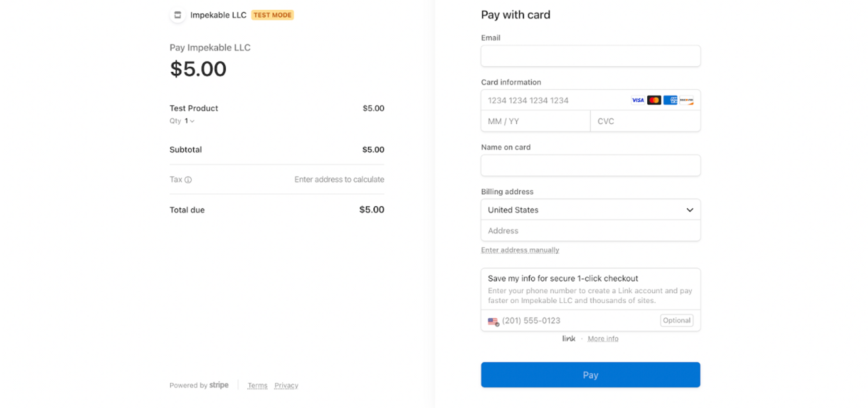
Task: Focus the billing Address field
Action: (x=590, y=231)
